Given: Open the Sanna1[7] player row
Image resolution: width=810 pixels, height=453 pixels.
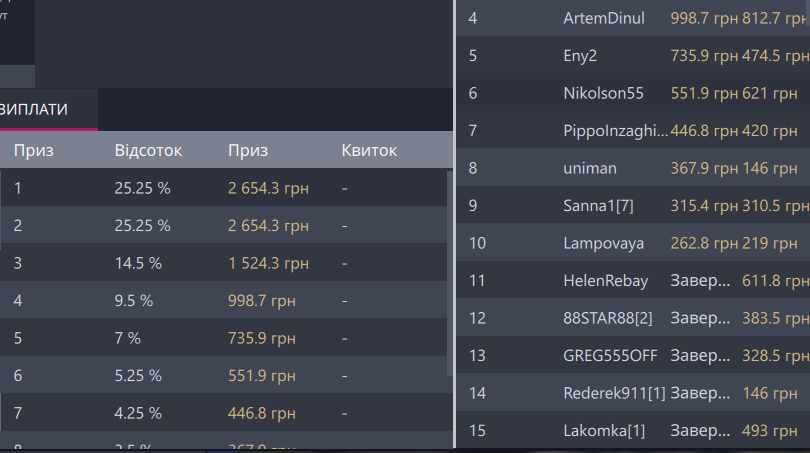Looking at the screenshot, I should tap(598, 206).
